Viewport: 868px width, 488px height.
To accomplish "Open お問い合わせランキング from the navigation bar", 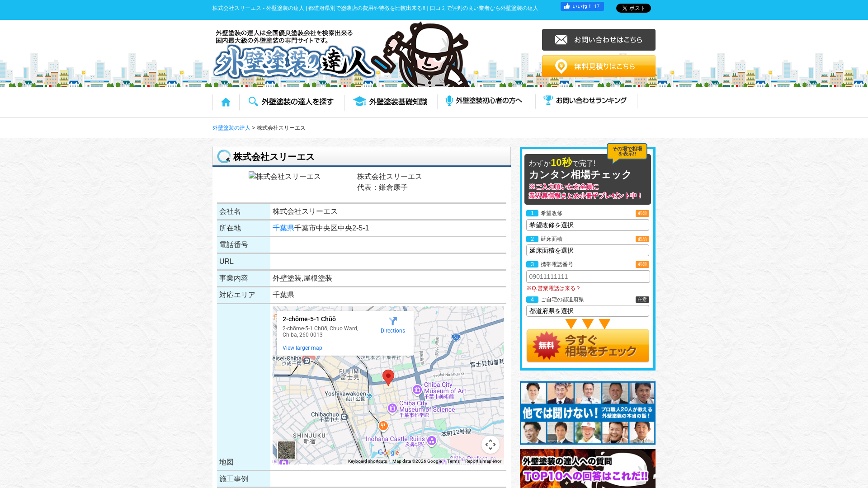I will click(x=591, y=101).
